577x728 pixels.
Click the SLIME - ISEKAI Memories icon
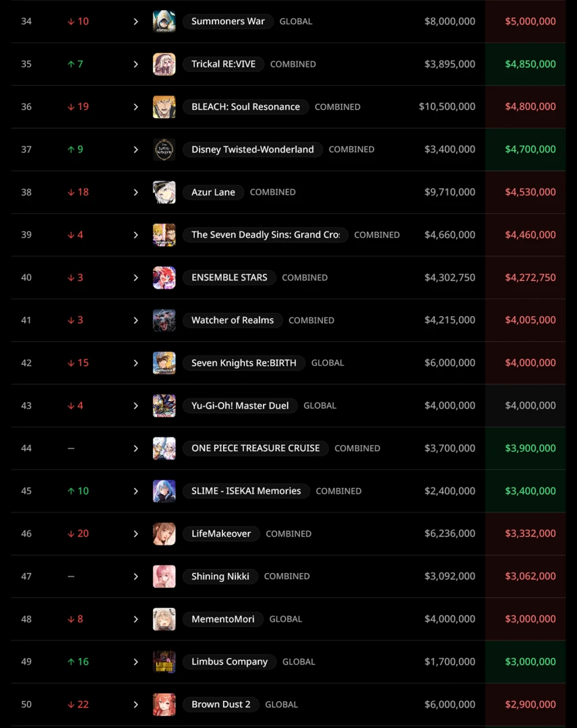pos(164,491)
